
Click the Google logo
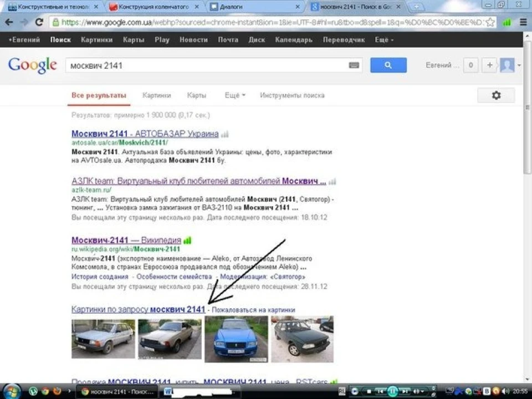pos(33,65)
